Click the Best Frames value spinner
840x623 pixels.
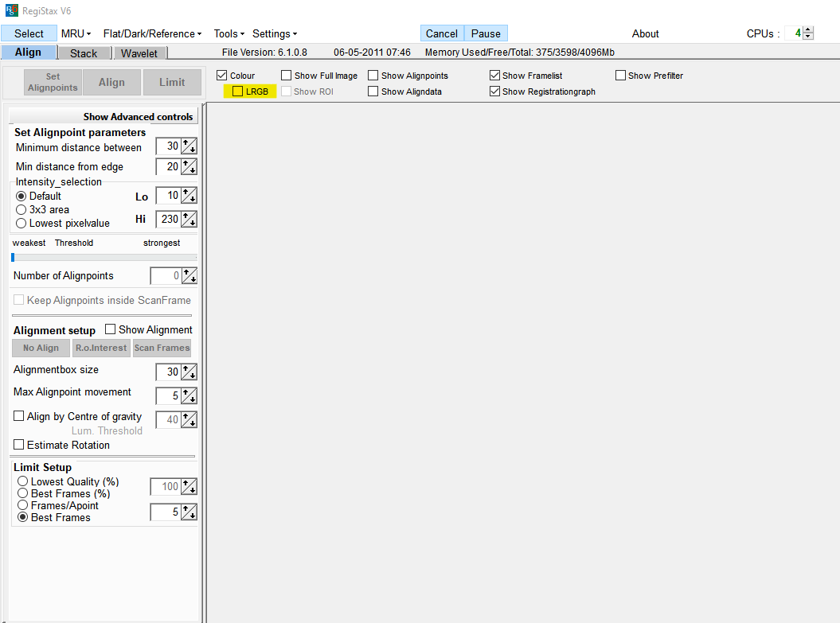click(189, 512)
